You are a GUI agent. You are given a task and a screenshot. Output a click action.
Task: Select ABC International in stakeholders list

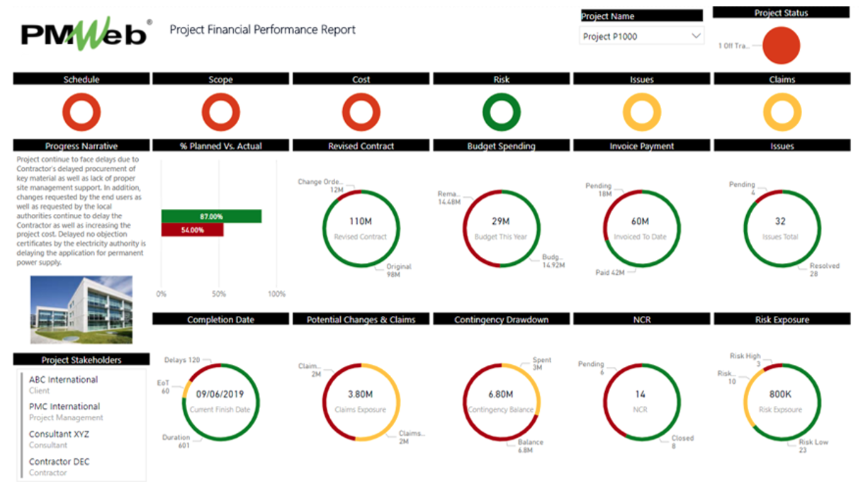tap(64, 380)
